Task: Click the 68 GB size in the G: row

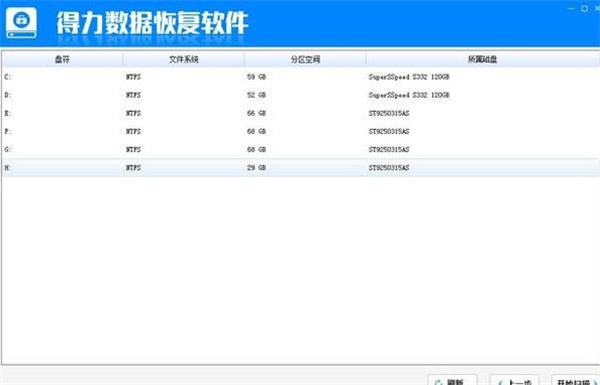Action: [x=256, y=149]
